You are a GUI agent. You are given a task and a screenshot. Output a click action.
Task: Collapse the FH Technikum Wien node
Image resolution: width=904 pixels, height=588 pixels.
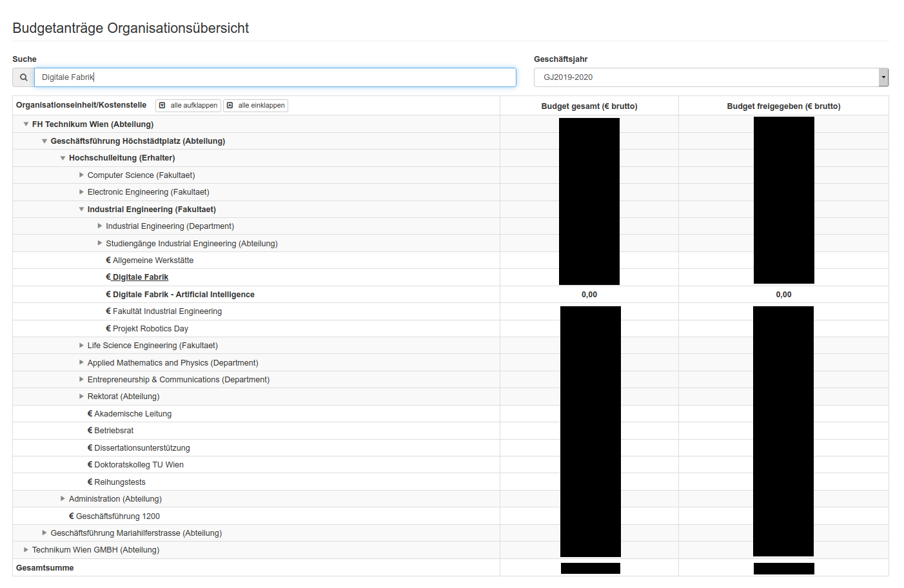26,124
